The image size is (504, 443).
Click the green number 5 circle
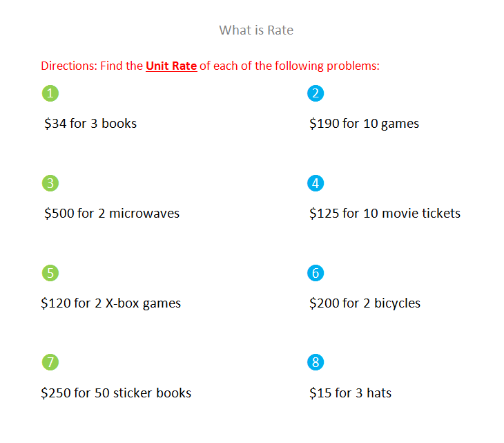50,273
